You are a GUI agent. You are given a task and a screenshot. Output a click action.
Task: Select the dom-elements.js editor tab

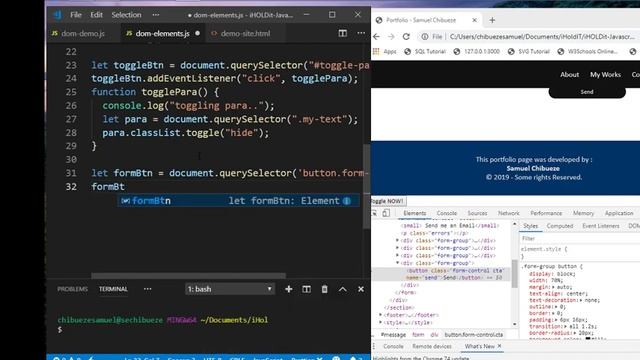162,33
